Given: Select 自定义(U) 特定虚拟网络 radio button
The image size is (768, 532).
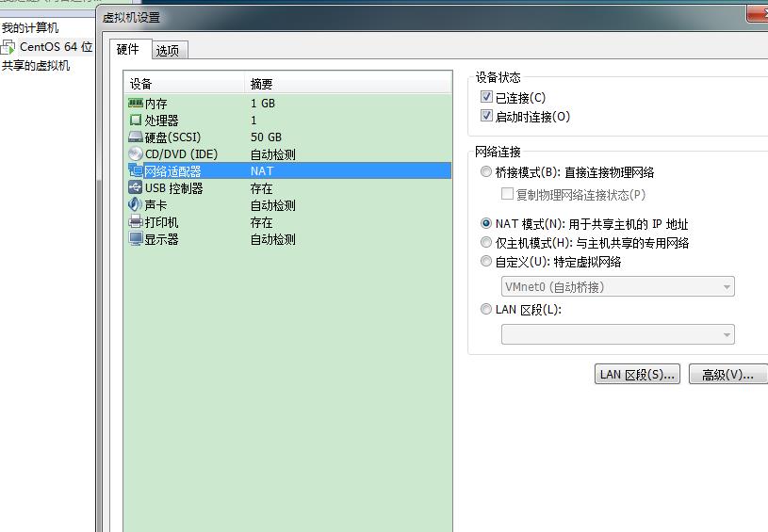Looking at the screenshot, I should click(x=486, y=262).
